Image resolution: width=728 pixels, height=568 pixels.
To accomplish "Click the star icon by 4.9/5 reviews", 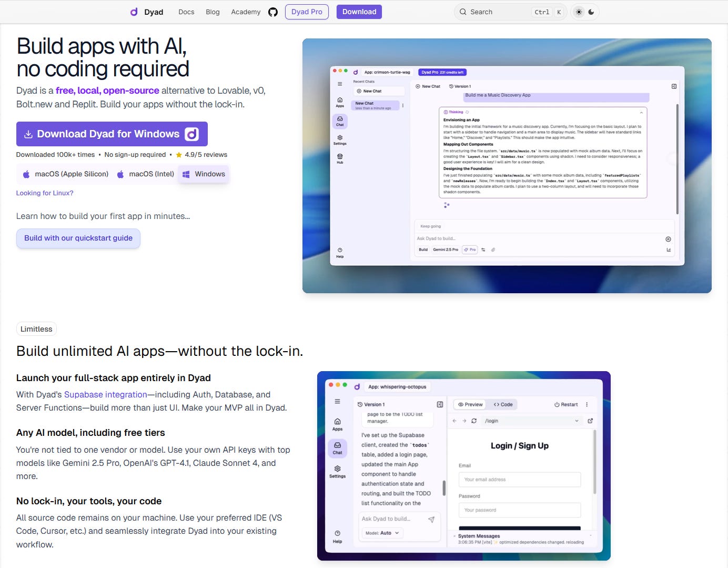I will pos(179,155).
